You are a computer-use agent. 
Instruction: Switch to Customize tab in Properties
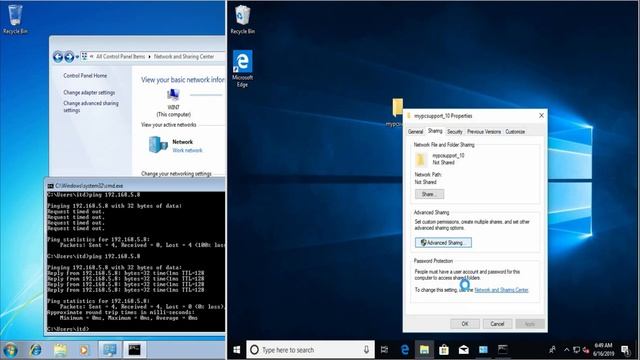pyautogui.click(x=515, y=132)
